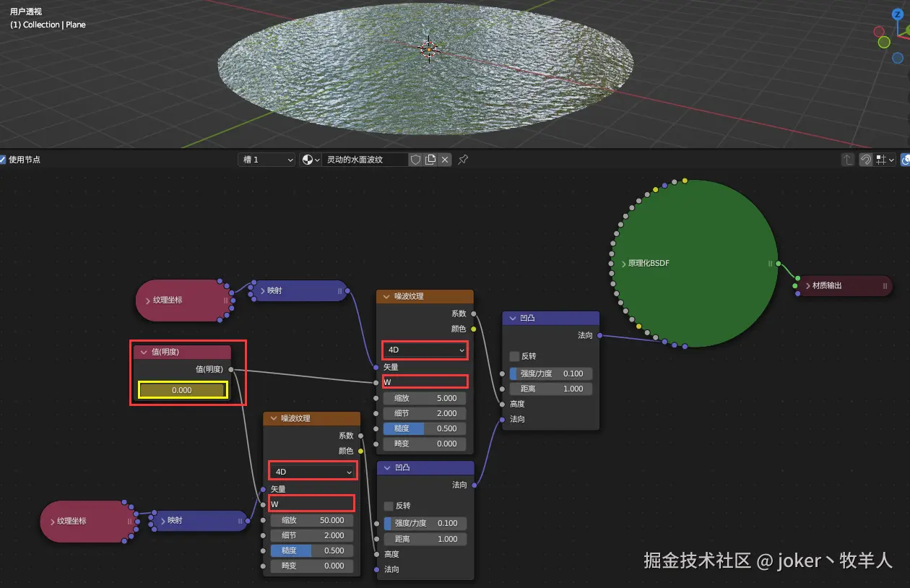
Task: Click the material name field 灵动的水面波纹
Action: click(x=365, y=160)
